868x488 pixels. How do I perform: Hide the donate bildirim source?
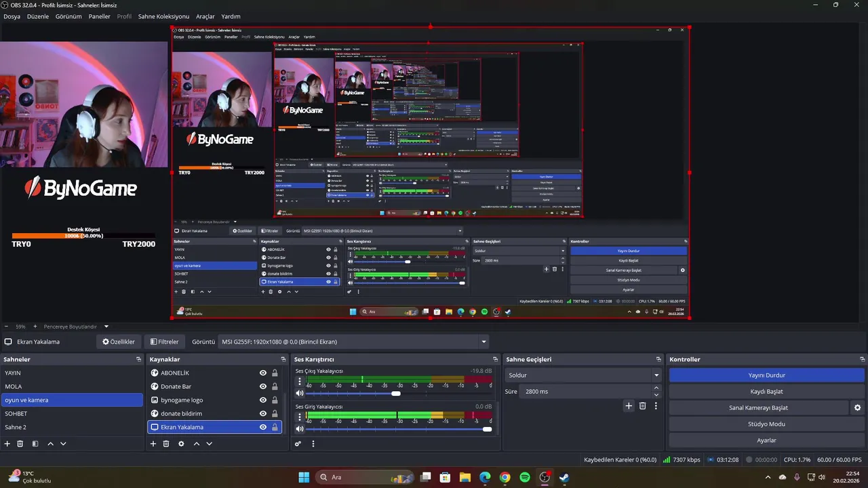(x=263, y=413)
